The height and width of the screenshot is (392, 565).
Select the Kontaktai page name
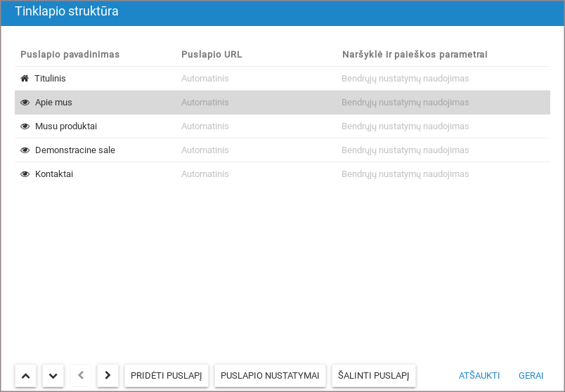pyautogui.click(x=54, y=174)
